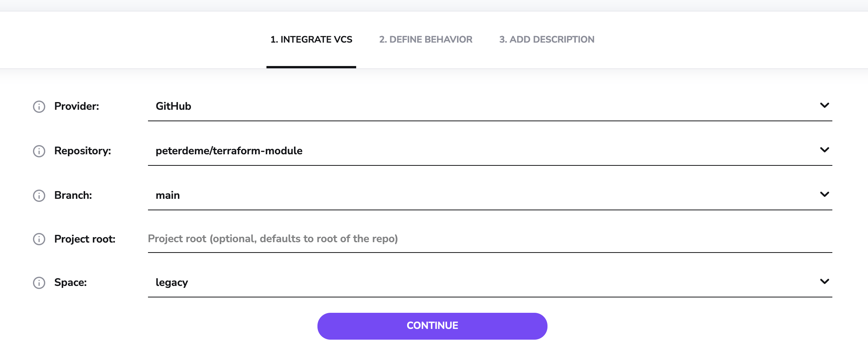Expand the Space dropdown chevron
The width and height of the screenshot is (868, 360).
[824, 282]
